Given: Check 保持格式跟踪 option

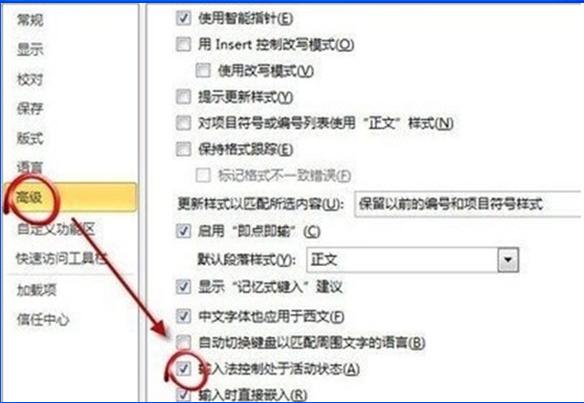Looking at the screenshot, I should [x=183, y=149].
